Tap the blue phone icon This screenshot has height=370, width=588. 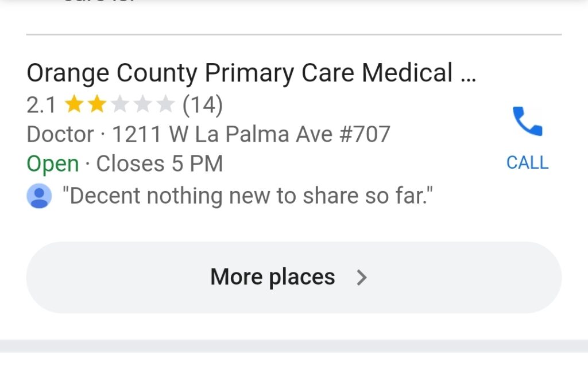527,122
